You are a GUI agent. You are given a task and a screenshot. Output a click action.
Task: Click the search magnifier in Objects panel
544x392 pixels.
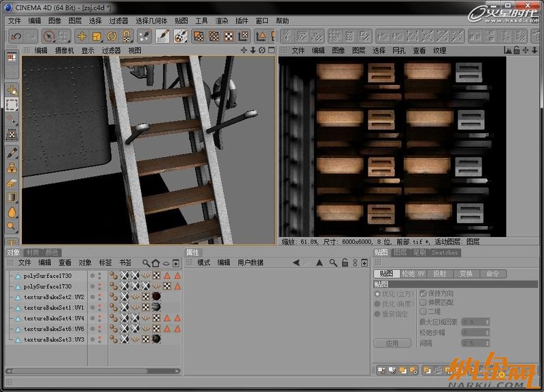click(146, 263)
